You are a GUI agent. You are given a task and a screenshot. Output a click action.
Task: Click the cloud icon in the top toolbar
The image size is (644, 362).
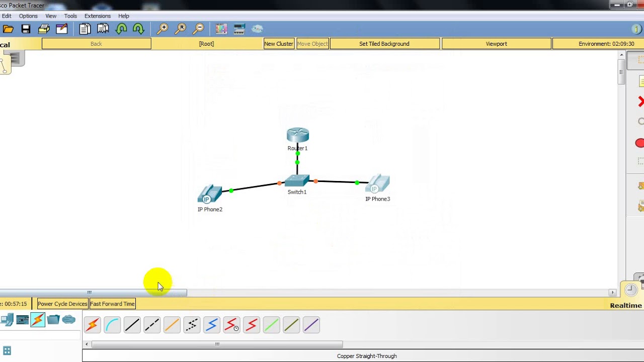click(257, 29)
